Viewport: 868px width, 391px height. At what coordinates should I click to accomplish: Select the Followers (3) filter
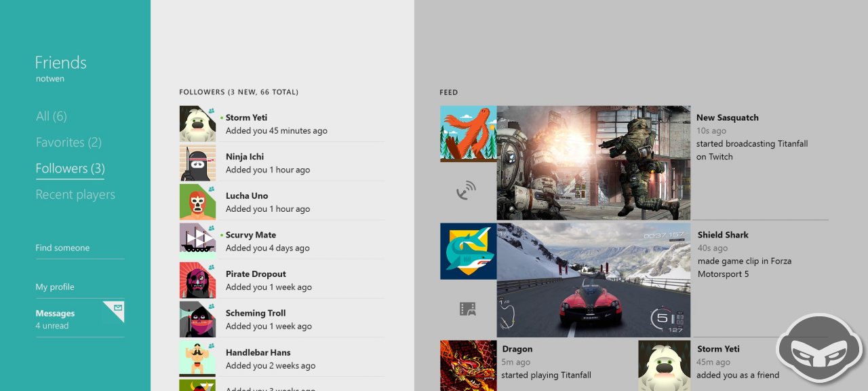click(70, 168)
